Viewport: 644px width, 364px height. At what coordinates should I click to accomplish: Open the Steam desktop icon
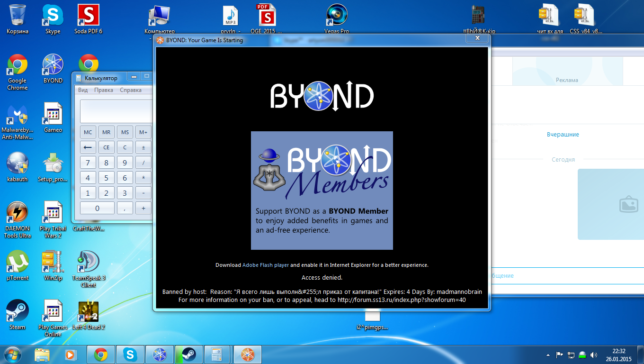click(18, 314)
